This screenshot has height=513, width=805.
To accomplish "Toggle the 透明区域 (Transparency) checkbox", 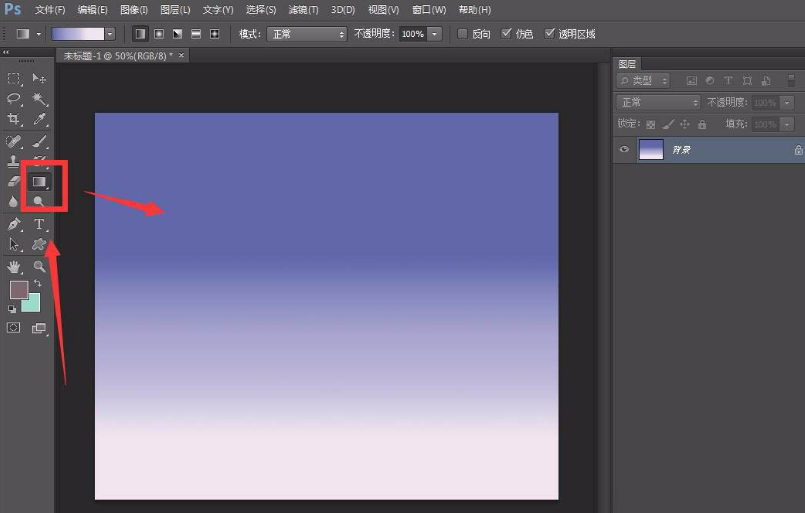I will tap(550, 34).
